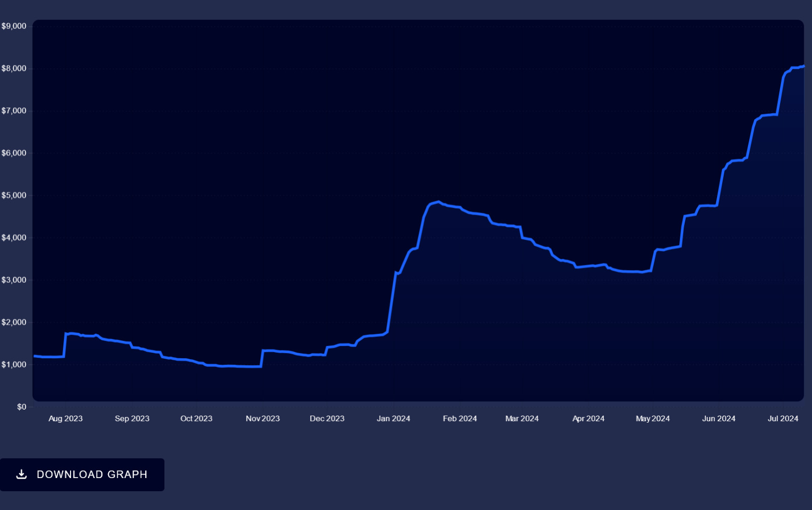Click the Sep 2023 axis label
This screenshot has height=510, width=812.
[132, 419]
